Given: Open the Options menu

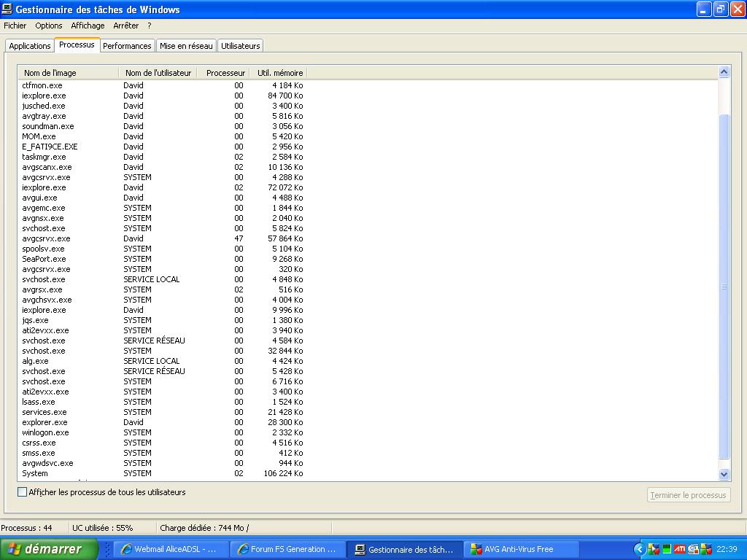Looking at the screenshot, I should coord(49,26).
